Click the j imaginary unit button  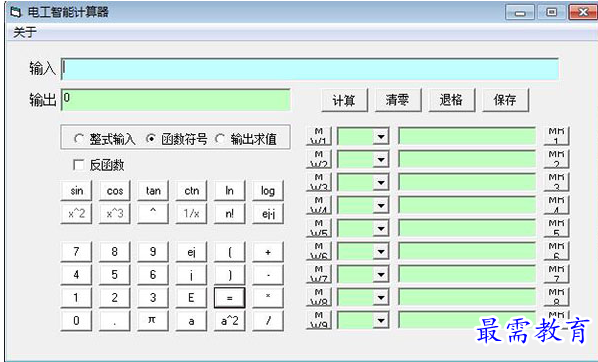[191, 275]
